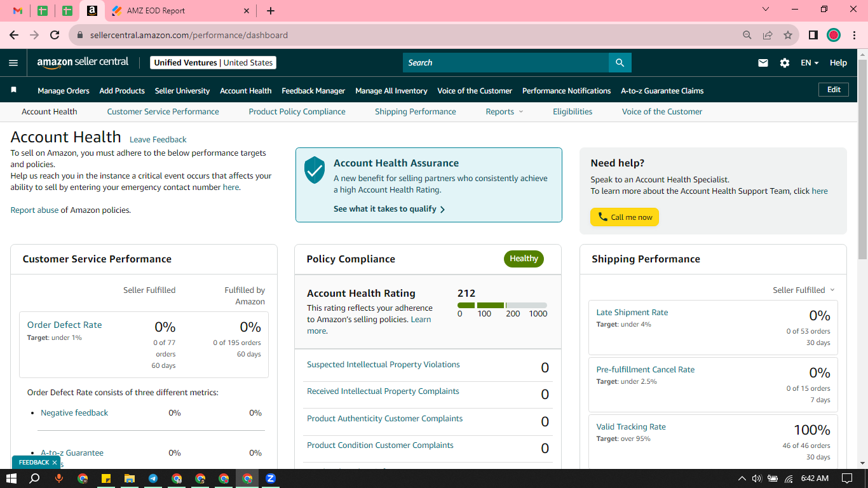This screenshot has height=488, width=868.
Task: Click the site lock padlock icon
Action: 80,35
